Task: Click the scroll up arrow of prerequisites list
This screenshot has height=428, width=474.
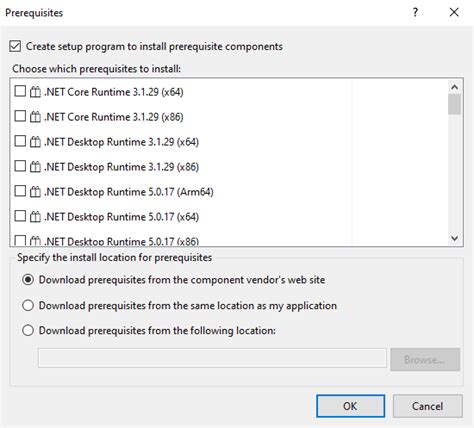Action: (454, 87)
